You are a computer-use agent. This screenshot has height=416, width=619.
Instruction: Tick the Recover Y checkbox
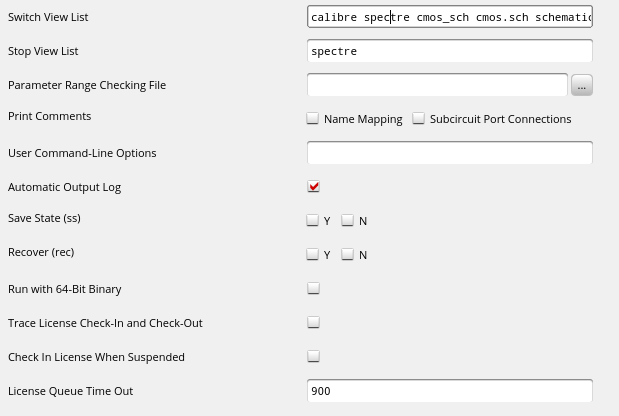point(313,255)
